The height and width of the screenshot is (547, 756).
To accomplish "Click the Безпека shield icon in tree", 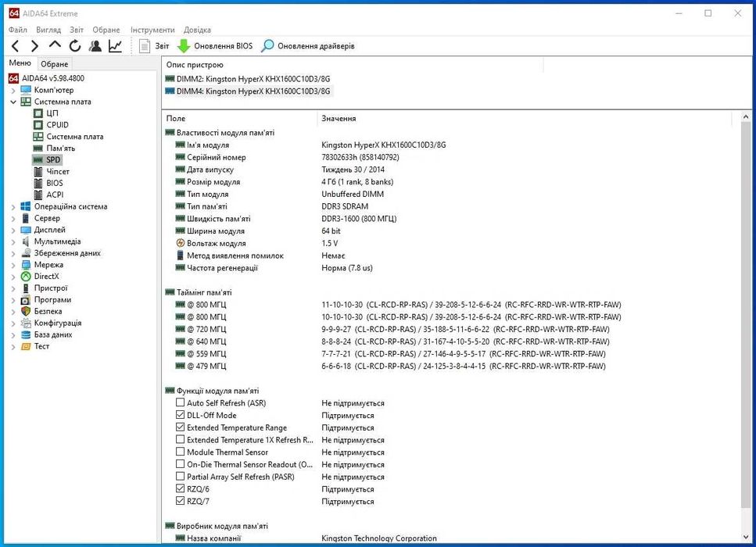I will 26,311.
